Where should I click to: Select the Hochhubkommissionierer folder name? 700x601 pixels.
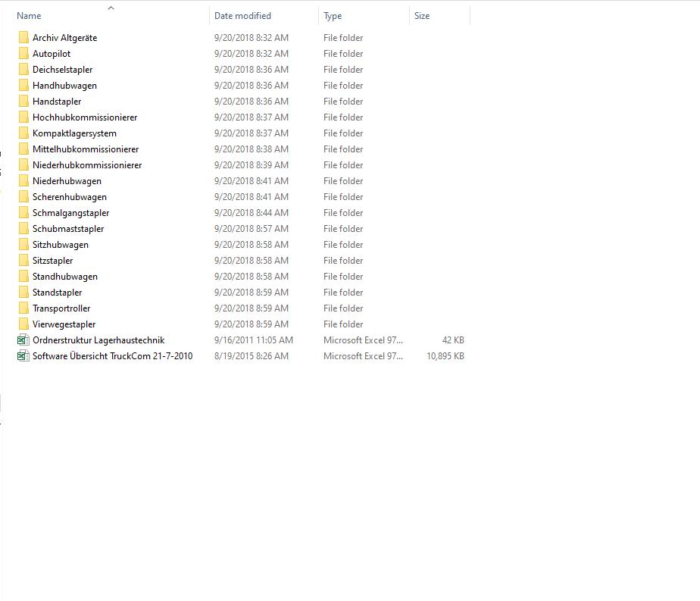[x=85, y=117]
